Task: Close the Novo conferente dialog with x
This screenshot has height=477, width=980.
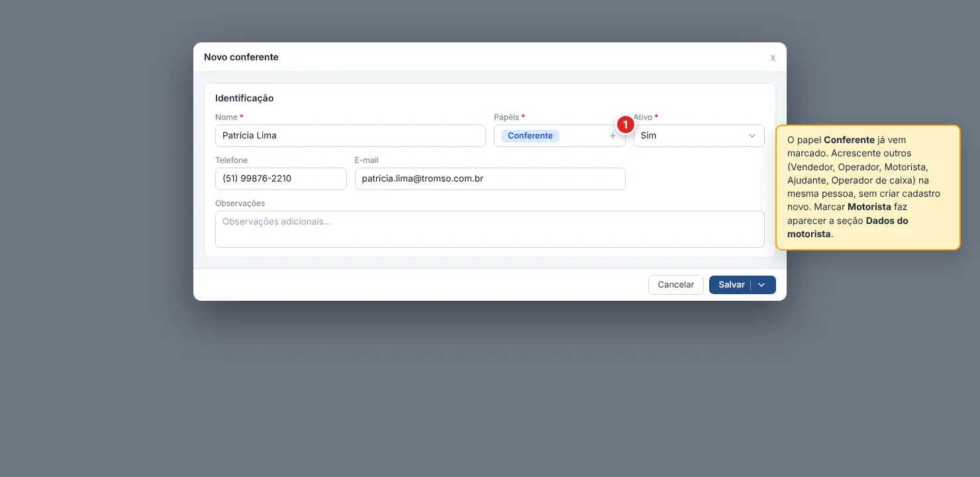Action: 773,58
